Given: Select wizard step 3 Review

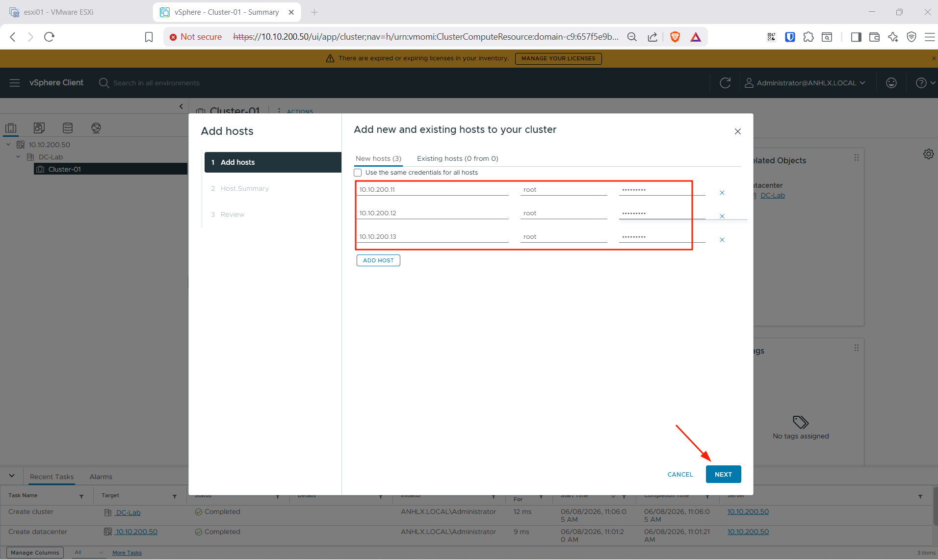Looking at the screenshot, I should click(x=228, y=214).
